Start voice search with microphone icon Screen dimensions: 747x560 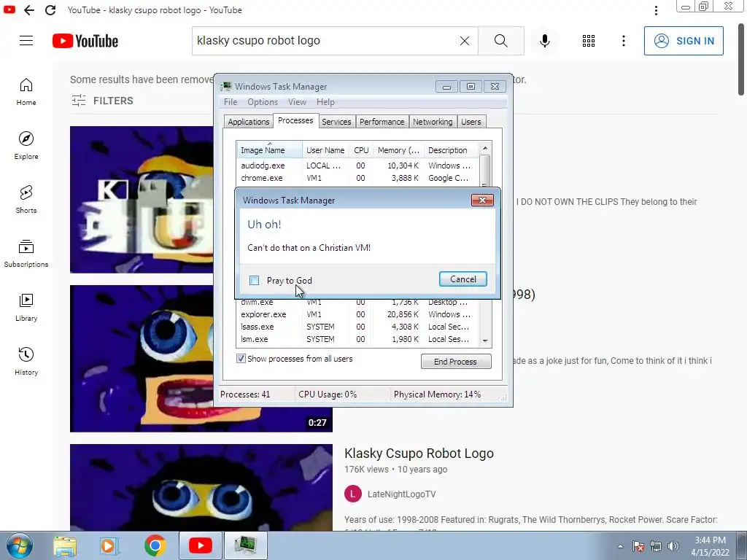point(544,41)
